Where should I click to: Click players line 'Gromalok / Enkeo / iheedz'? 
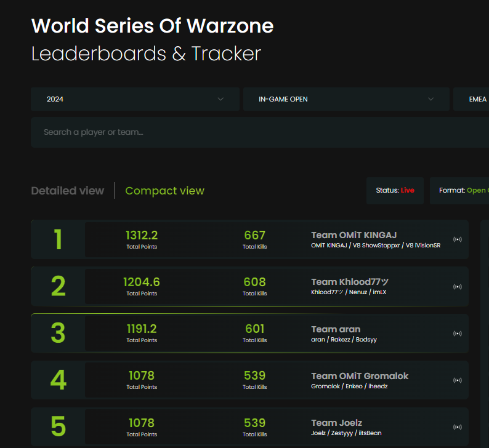(349, 386)
